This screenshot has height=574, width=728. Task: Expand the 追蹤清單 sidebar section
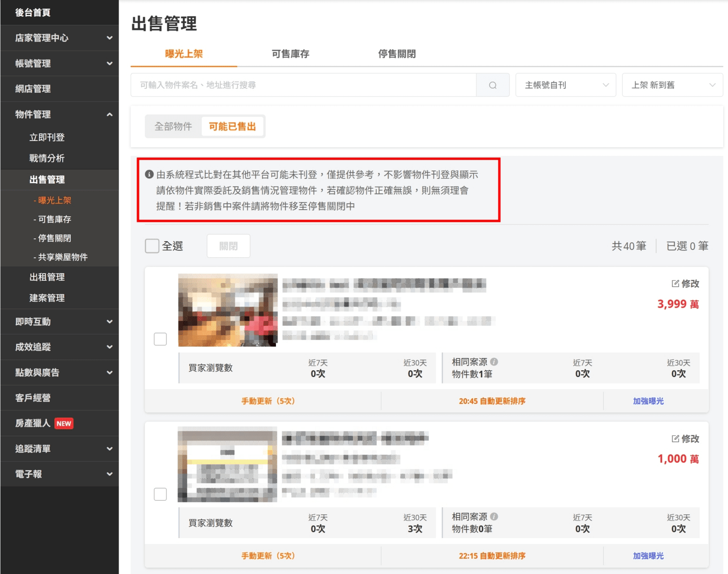[59, 449]
